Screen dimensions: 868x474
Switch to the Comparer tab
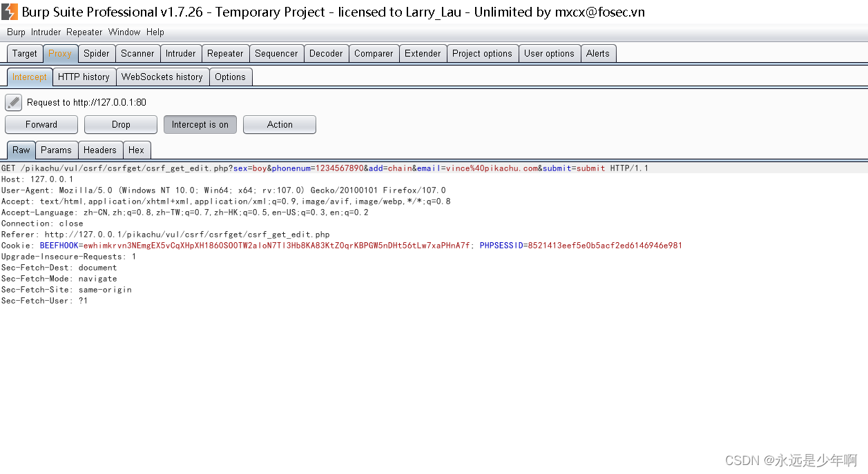point(374,53)
